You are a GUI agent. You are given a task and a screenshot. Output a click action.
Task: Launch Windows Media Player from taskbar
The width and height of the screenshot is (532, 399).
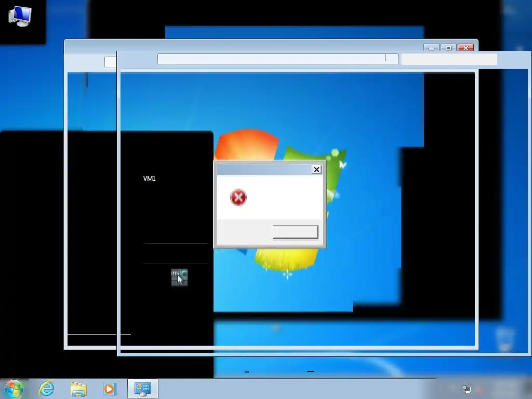click(x=110, y=389)
